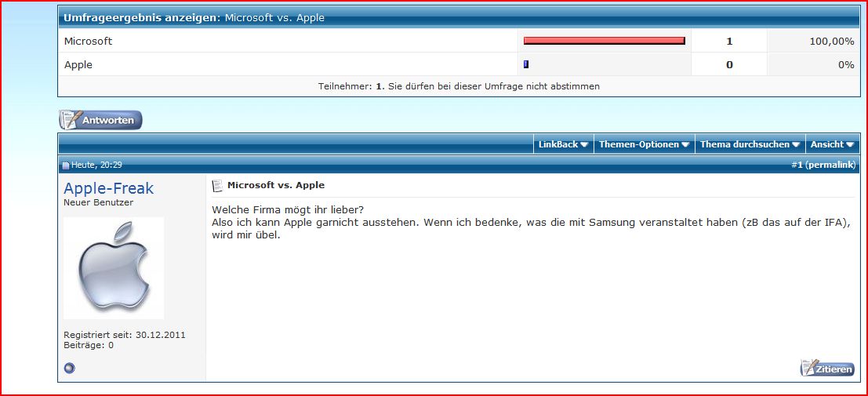
Task: Click the Apple vote count 0
Action: (x=729, y=65)
